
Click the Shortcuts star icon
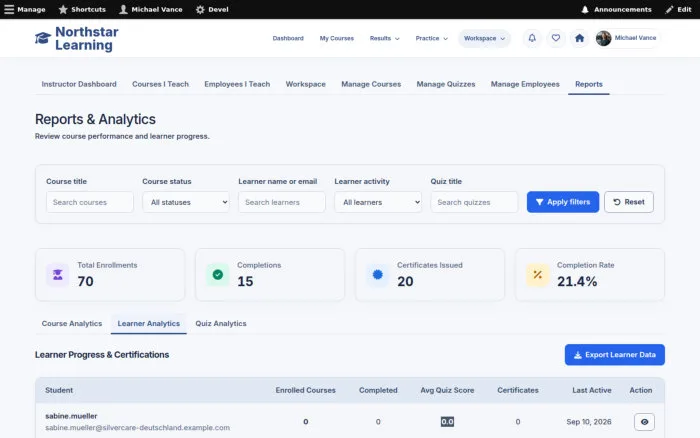coord(63,9)
